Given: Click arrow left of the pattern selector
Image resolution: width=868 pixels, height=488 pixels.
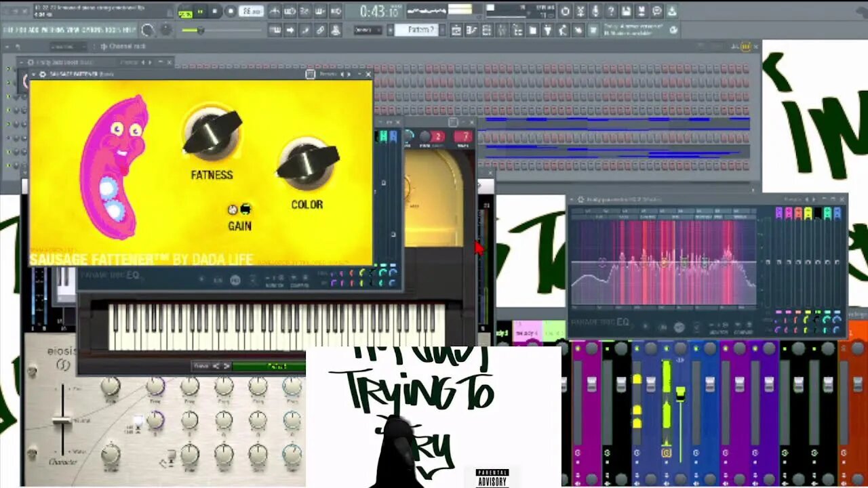Looking at the screenshot, I should click(391, 30).
